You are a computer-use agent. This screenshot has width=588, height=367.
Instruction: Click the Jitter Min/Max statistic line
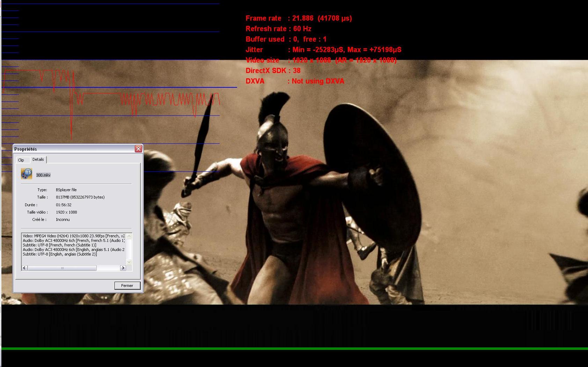click(323, 50)
